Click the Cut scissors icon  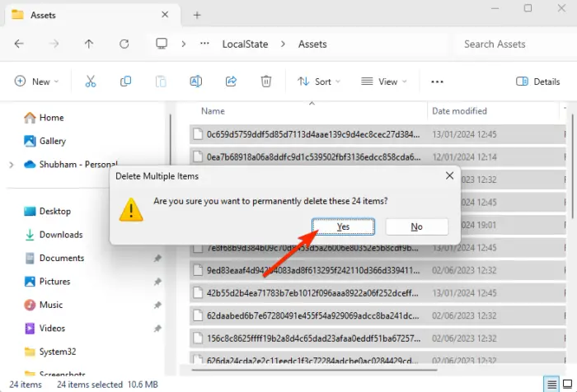pos(91,82)
